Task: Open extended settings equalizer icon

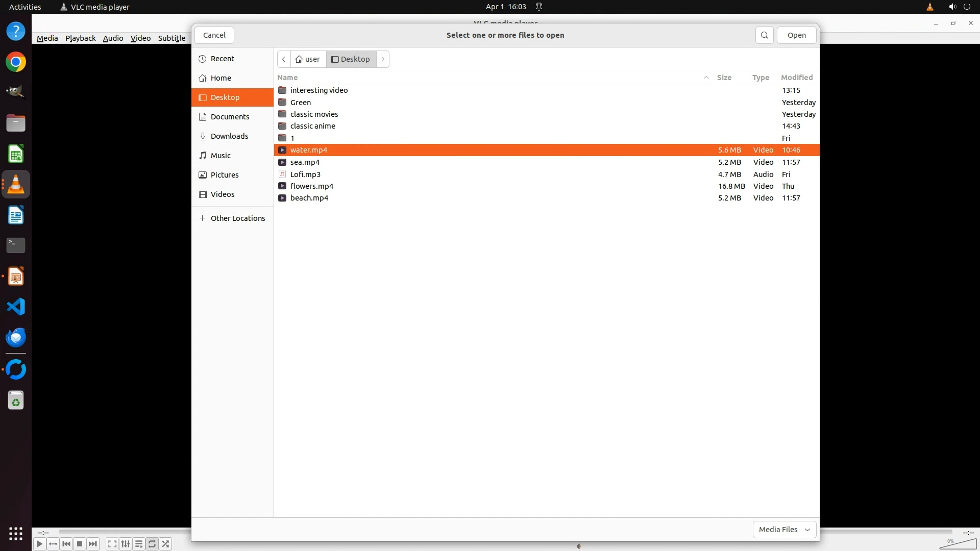Action: [x=126, y=544]
